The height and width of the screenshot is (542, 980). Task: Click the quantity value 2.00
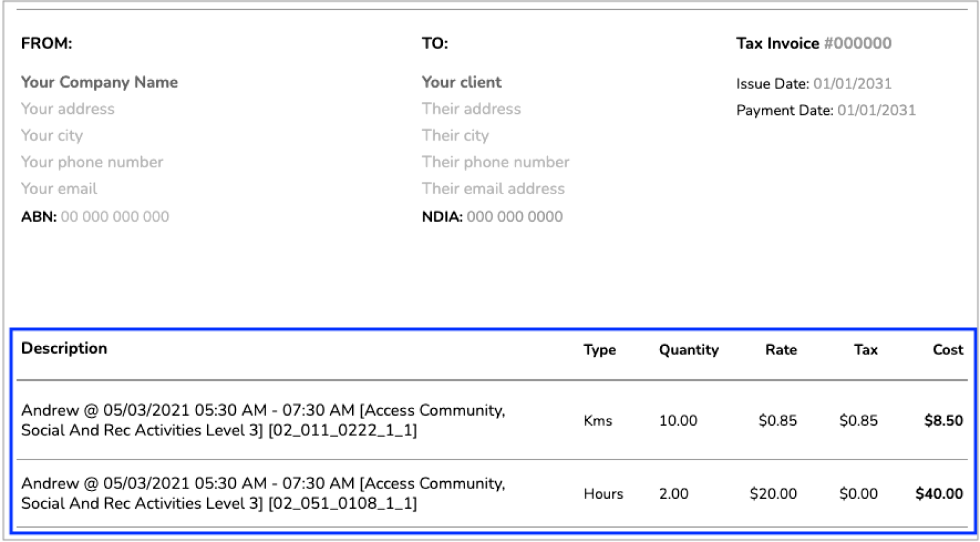pos(674,494)
